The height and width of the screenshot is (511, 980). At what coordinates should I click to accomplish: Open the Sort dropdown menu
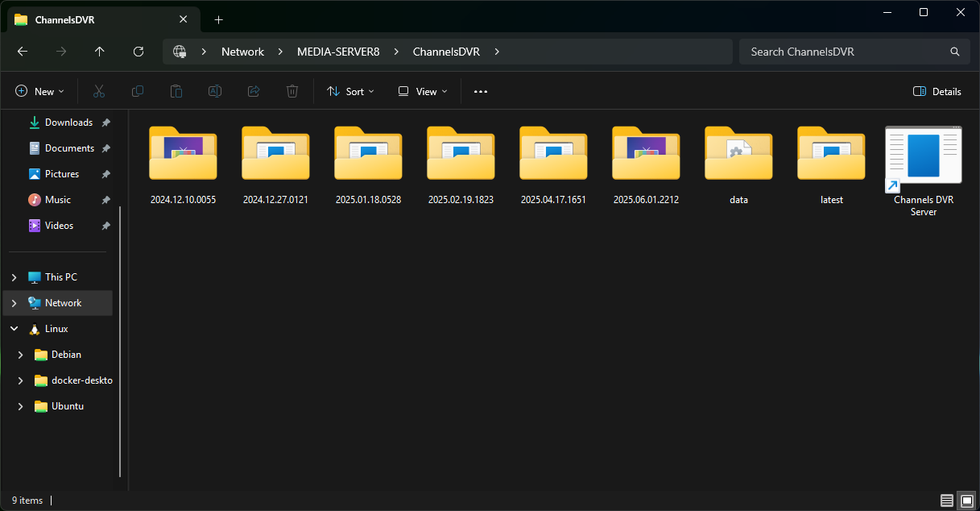click(350, 92)
